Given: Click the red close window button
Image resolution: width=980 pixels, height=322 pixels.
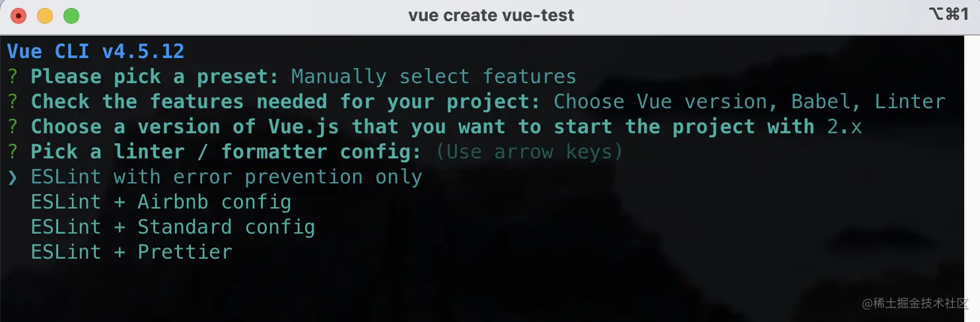Looking at the screenshot, I should [18, 16].
